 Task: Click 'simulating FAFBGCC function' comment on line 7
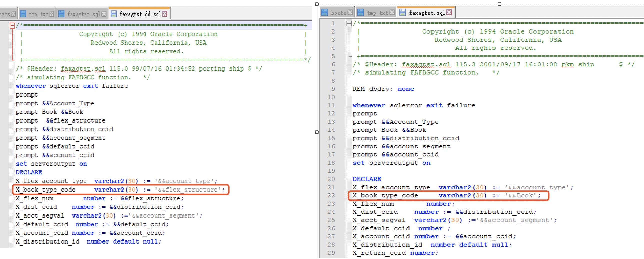(426, 73)
